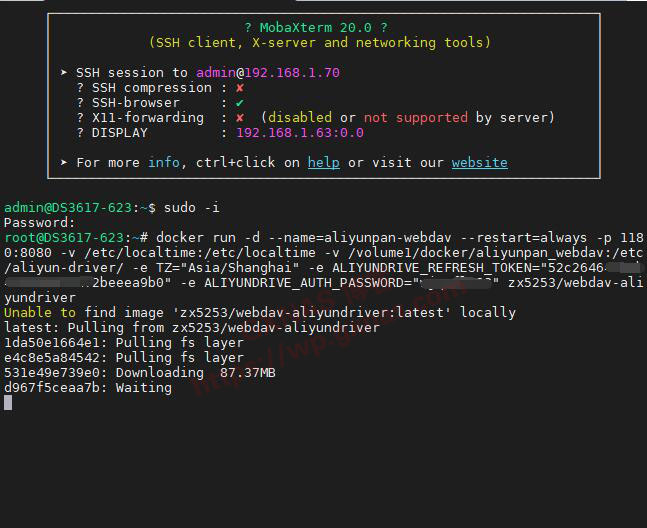
Task: Open the 'info' link
Action: coord(164,163)
